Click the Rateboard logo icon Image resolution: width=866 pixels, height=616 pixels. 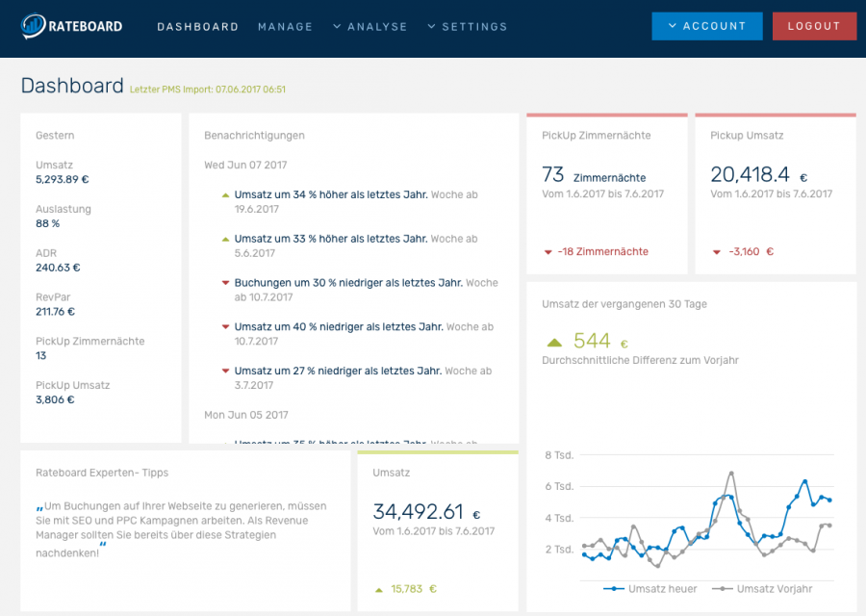(x=33, y=25)
